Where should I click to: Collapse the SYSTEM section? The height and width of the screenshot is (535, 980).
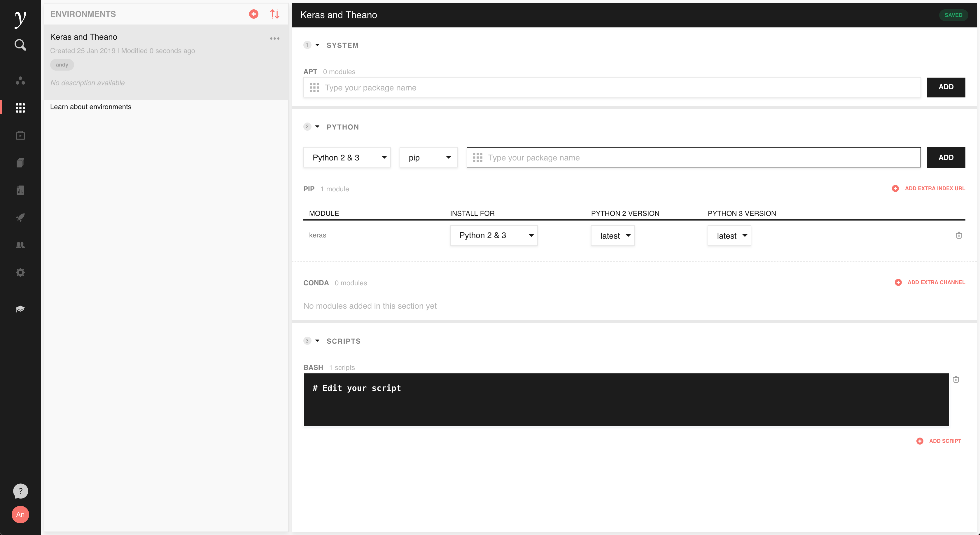pyautogui.click(x=317, y=45)
